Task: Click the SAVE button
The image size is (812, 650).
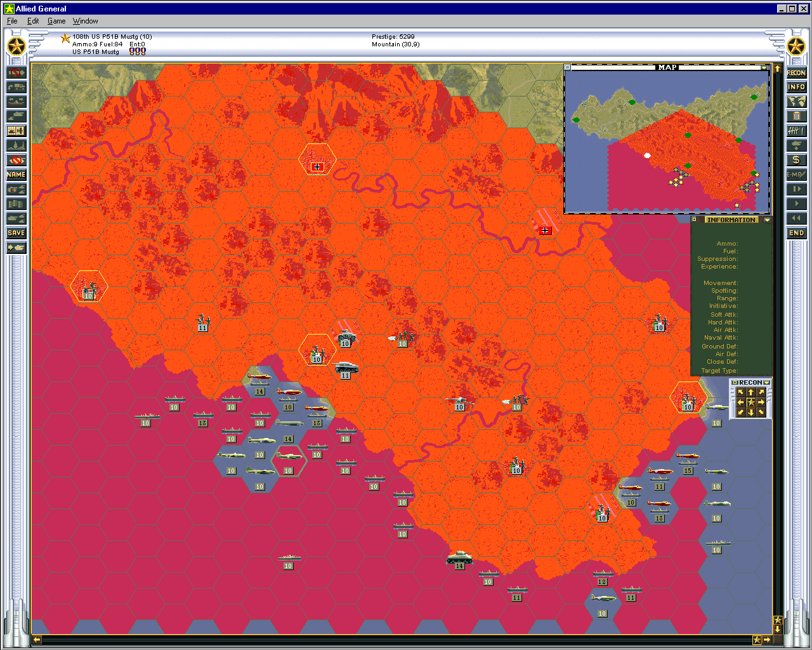Action: click(16, 233)
